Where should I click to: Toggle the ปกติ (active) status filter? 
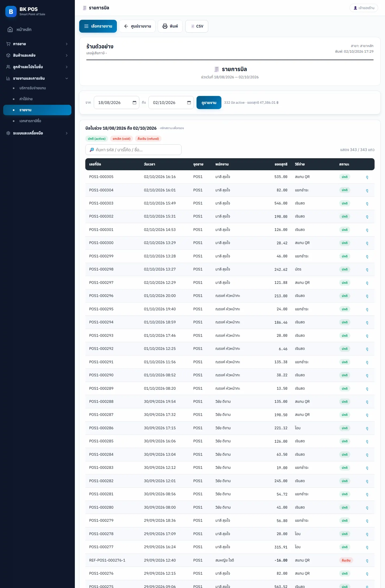point(97,139)
